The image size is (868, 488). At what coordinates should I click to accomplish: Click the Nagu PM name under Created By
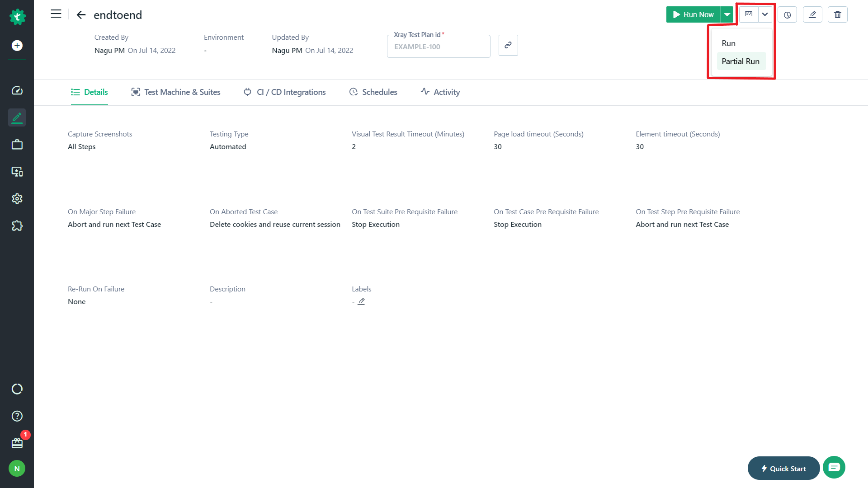coord(109,51)
